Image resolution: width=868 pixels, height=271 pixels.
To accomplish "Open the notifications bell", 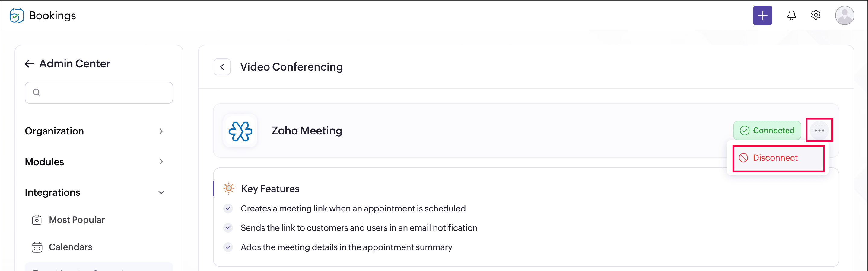I will click(x=791, y=15).
